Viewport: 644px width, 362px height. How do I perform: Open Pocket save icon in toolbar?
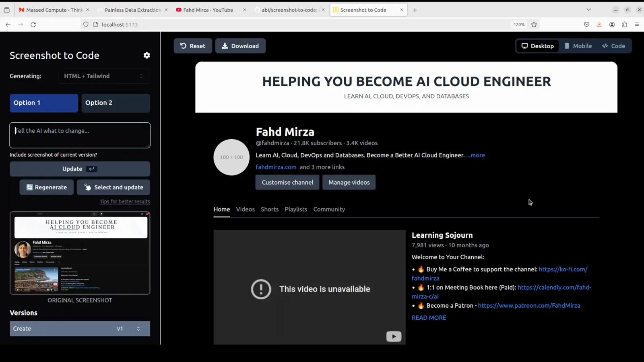[587, 25]
